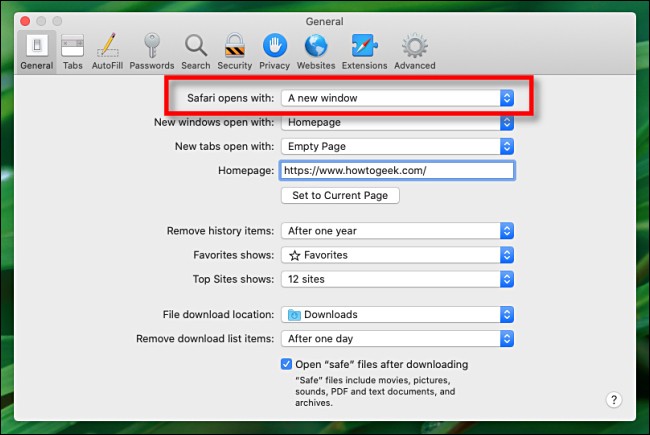Open Remove history items dropdown
Viewport: 650px width, 435px height.
(x=397, y=231)
